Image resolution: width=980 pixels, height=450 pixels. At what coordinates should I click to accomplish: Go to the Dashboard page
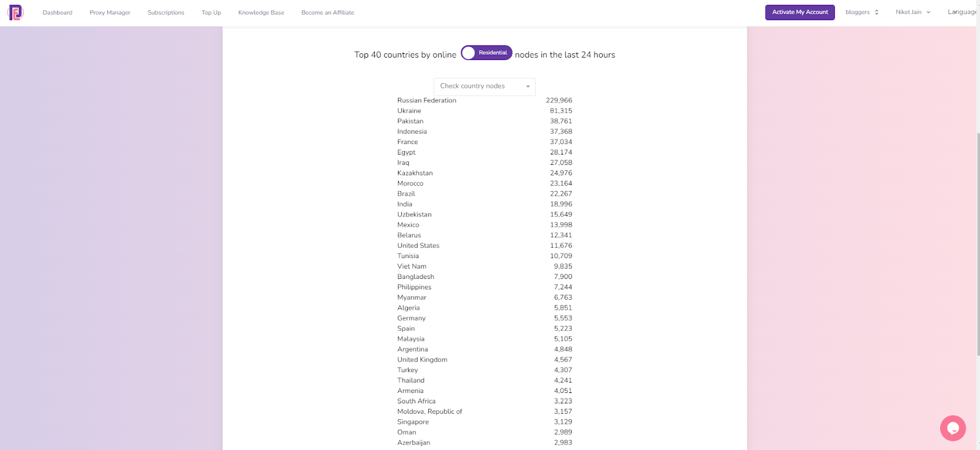point(58,13)
